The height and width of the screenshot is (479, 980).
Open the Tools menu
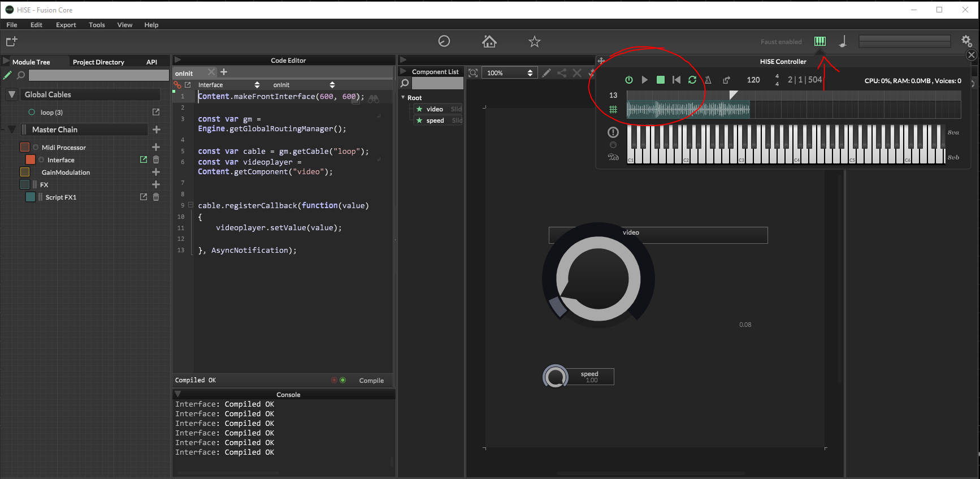click(97, 25)
